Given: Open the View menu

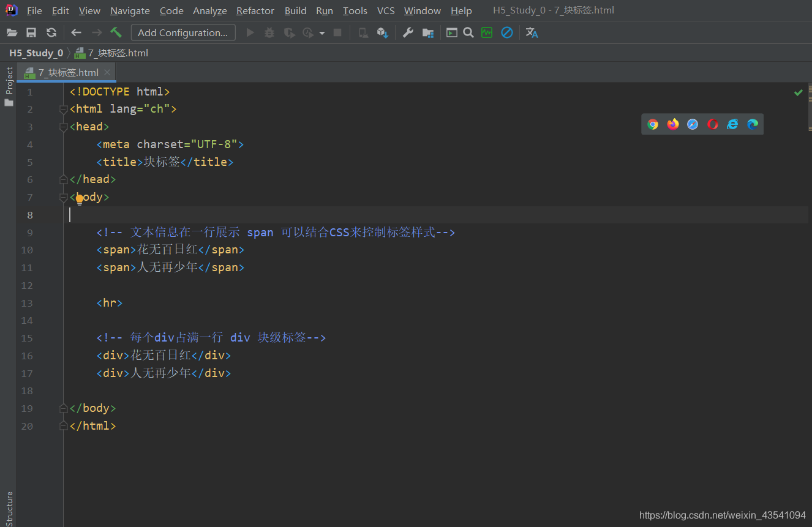Looking at the screenshot, I should (x=89, y=10).
